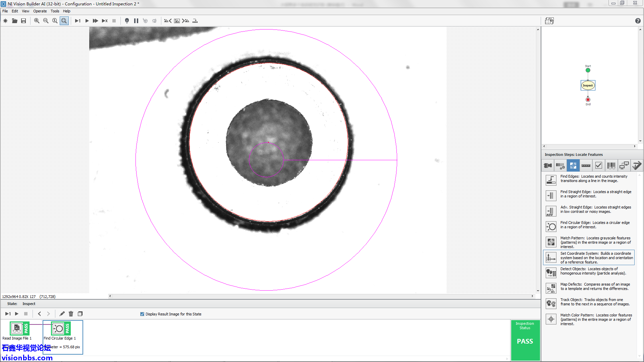Screen dimensions: 644x362
Task: Click the Inspect state node in diagram
Action: [588, 85]
